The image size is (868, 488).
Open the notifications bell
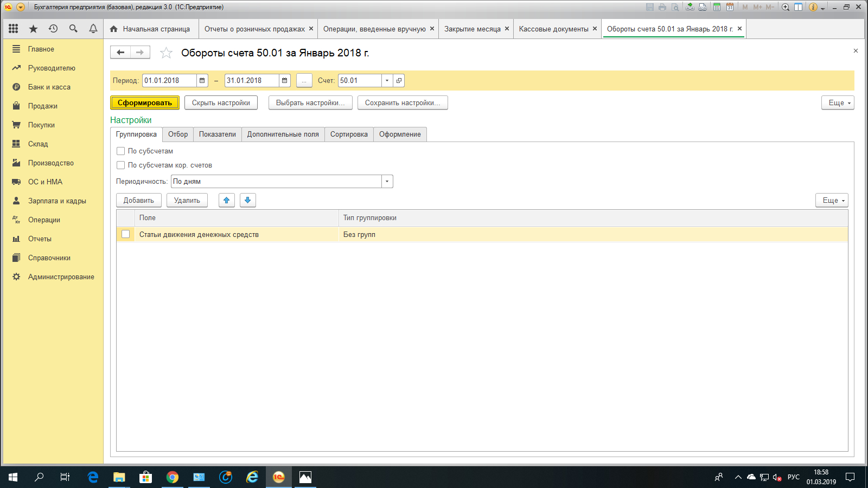[x=93, y=29]
